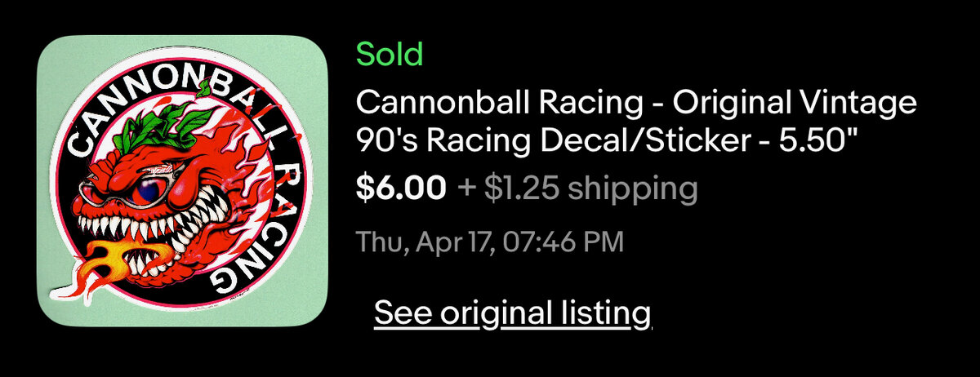Click the $6.00 sold price
This screenshot has height=377, width=980.
tap(401, 188)
